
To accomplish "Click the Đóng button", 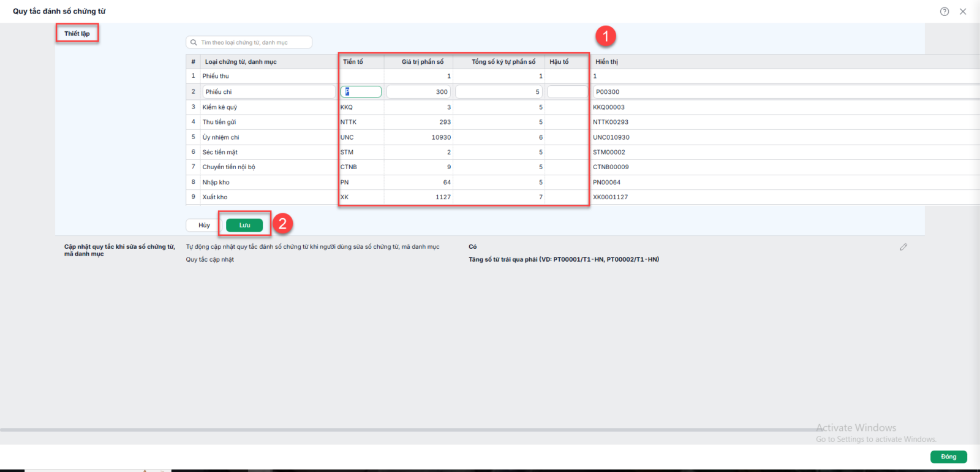I will pyautogui.click(x=949, y=457).
